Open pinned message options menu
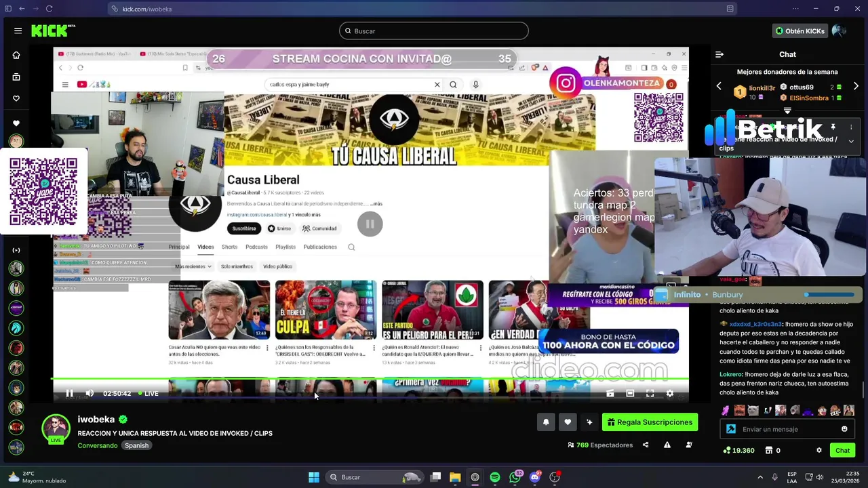Screen dimensions: 868x488 point(851,127)
